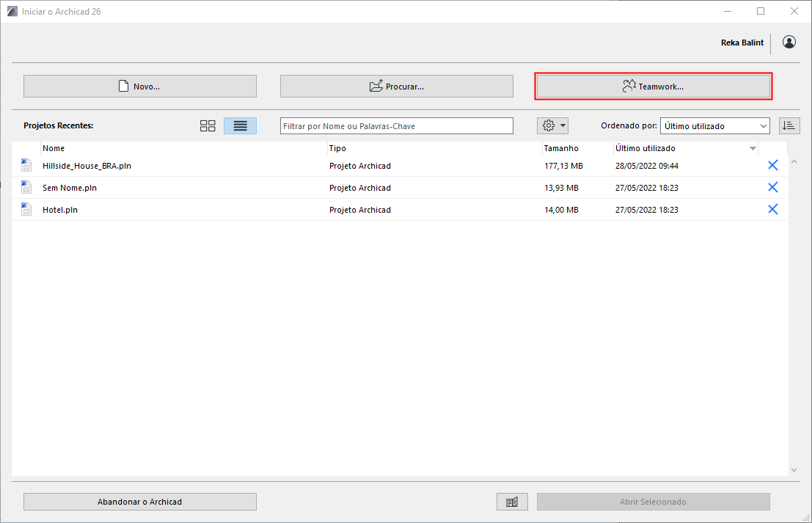Open the gear settings dropdown
Viewport: 812px width, 523px height.
tap(552, 126)
